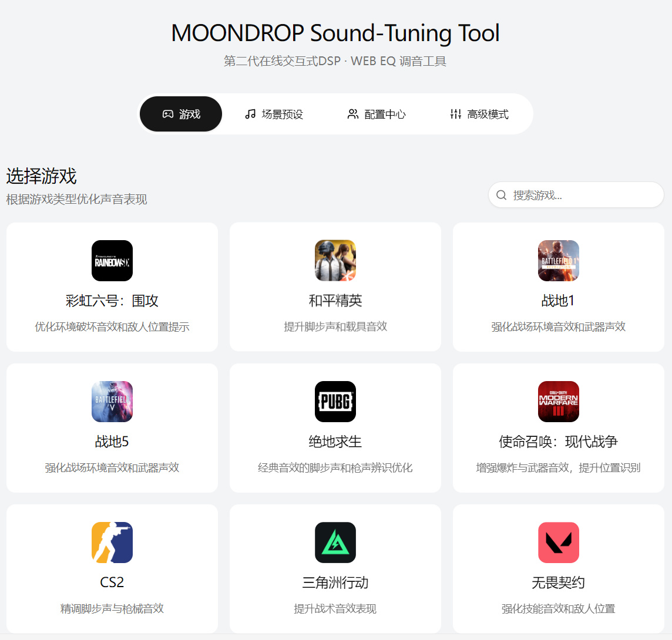The image size is (672, 640).
Task: Select the PUBG logo icon
Action: point(335,402)
